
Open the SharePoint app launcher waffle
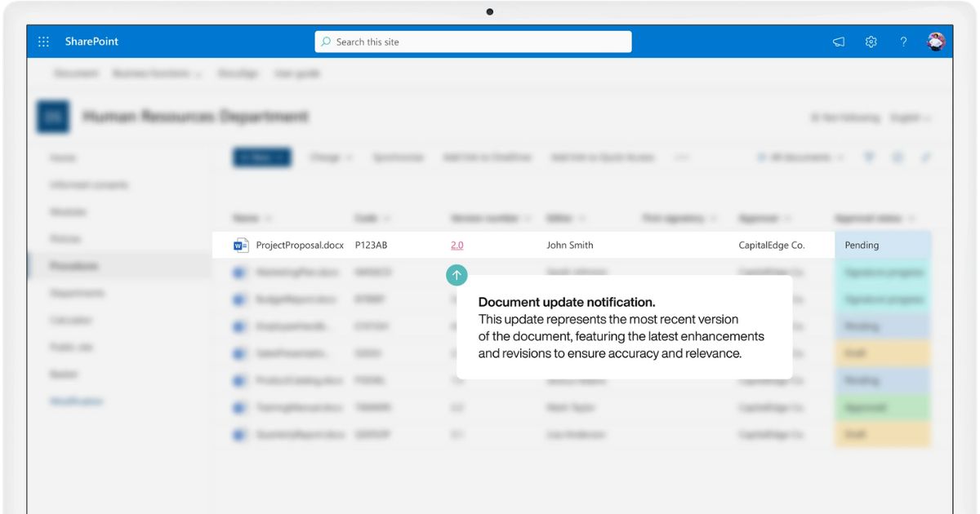pyautogui.click(x=43, y=42)
